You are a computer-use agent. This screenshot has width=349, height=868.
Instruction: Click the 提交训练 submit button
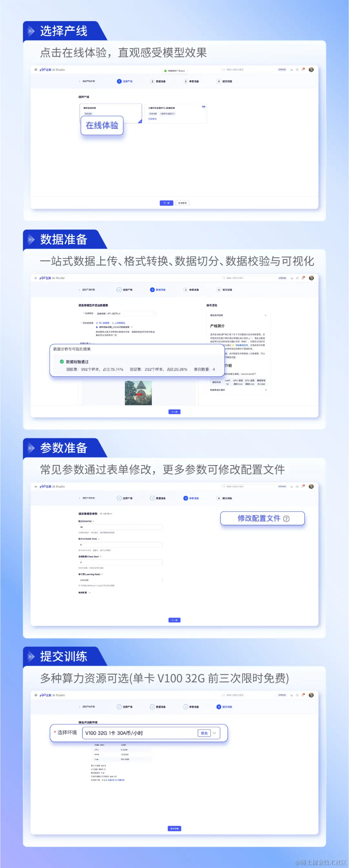click(174, 829)
